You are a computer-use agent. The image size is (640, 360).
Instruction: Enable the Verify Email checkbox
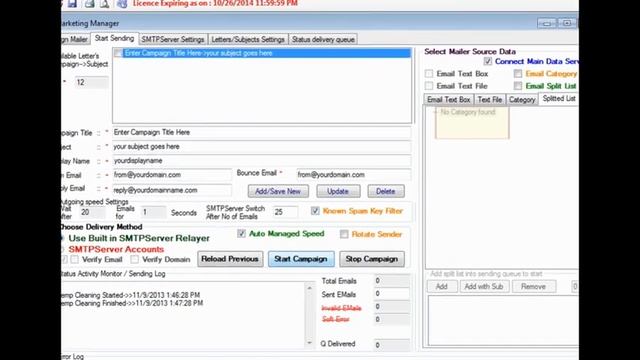pyautogui.click(x=74, y=260)
